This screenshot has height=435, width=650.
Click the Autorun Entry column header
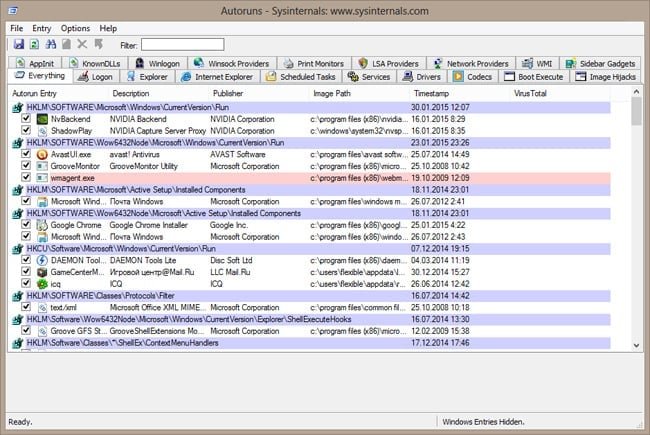point(59,93)
